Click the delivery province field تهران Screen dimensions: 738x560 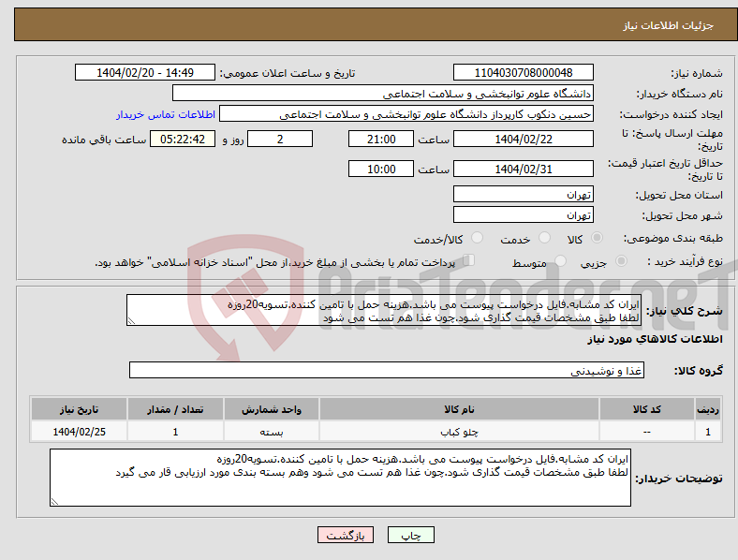coord(524,194)
